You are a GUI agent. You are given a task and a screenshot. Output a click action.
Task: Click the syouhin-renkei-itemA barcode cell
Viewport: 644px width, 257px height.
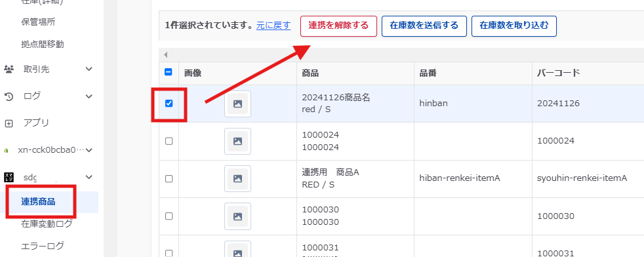(588, 178)
